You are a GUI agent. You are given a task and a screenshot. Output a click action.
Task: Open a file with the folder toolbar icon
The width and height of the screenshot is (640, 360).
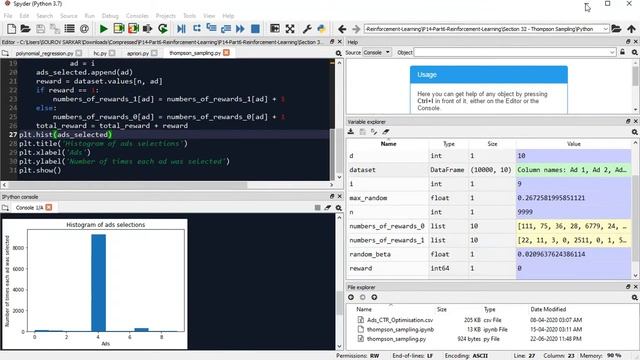(x=25, y=29)
